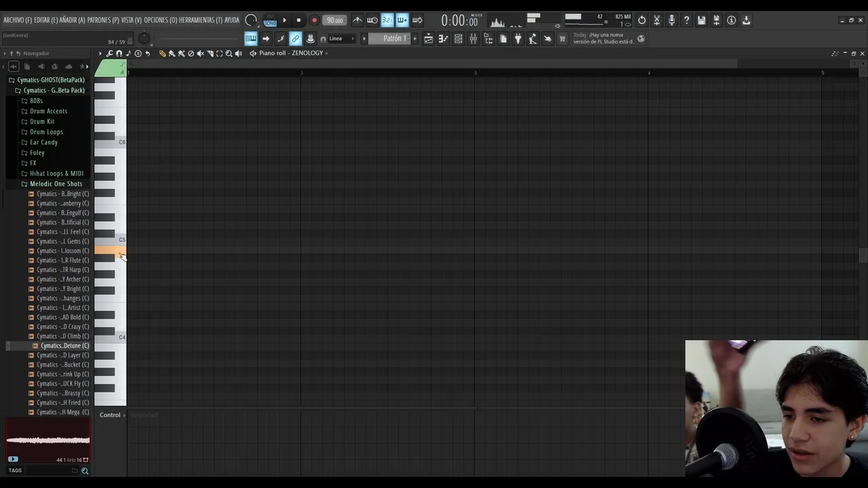Click the scissors audio editor icon
This screenshot has width=868, height=488.
coord(656,20)
